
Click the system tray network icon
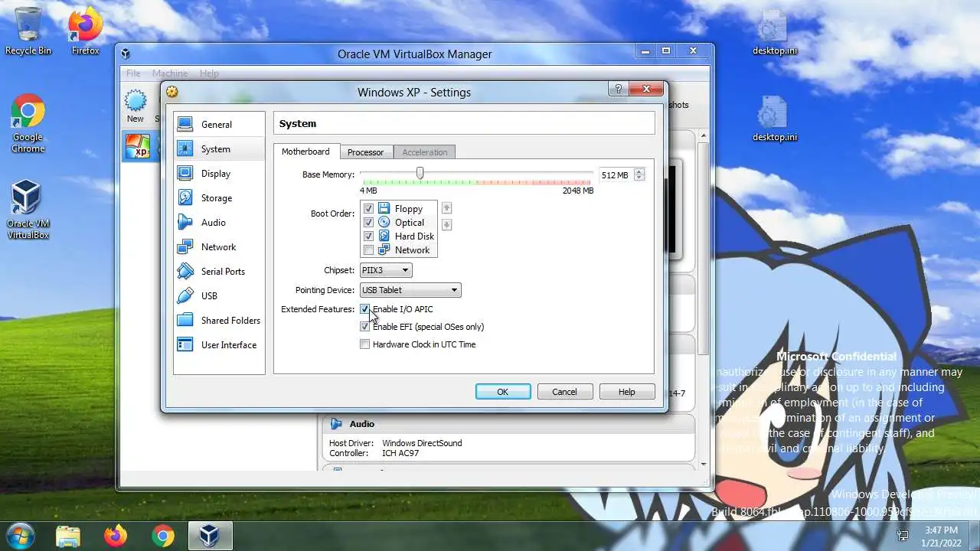903,536
